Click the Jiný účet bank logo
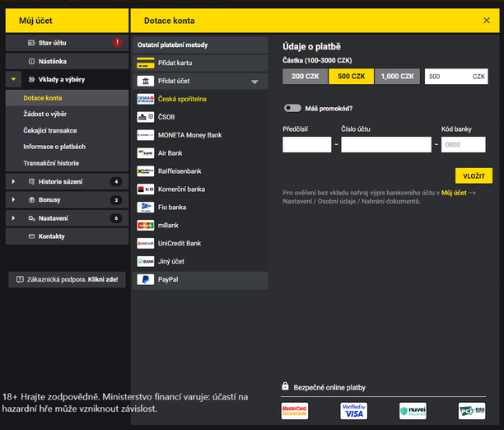Viewport: 504px width, 430px height. pyautogui.click(x=145, y=261)
